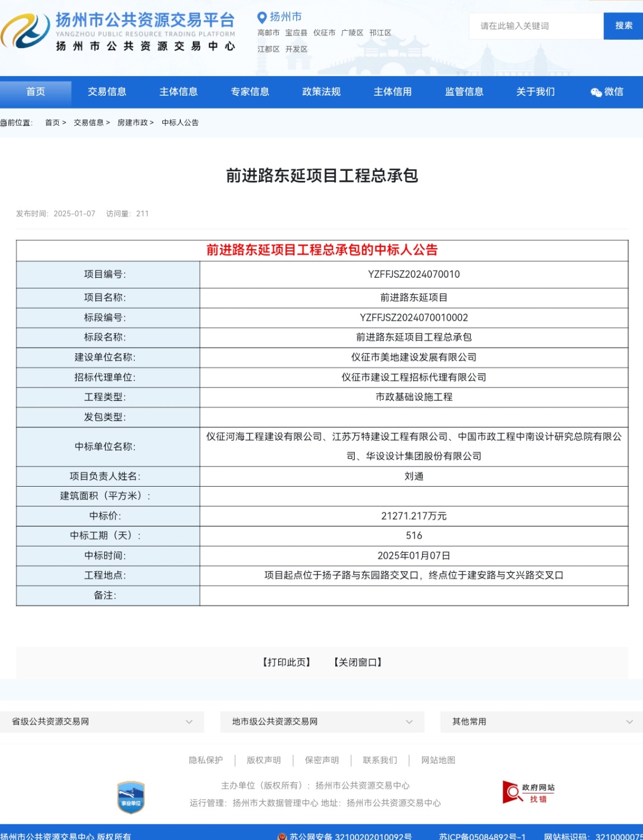Click the keyword search input field
This screenshot has height=840, width=643.
click(536, 26)
